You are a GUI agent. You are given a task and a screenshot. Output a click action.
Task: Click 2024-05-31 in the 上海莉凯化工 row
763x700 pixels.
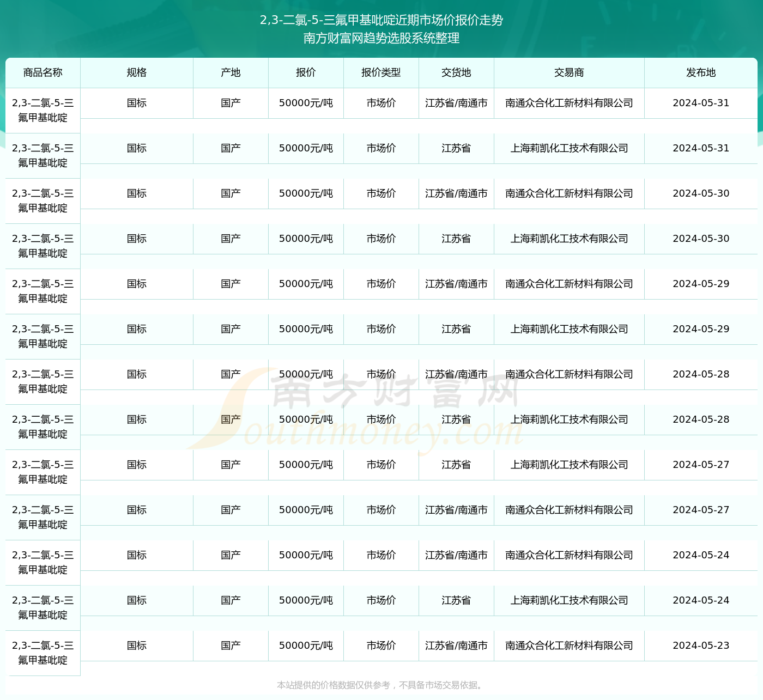point(701,148)
